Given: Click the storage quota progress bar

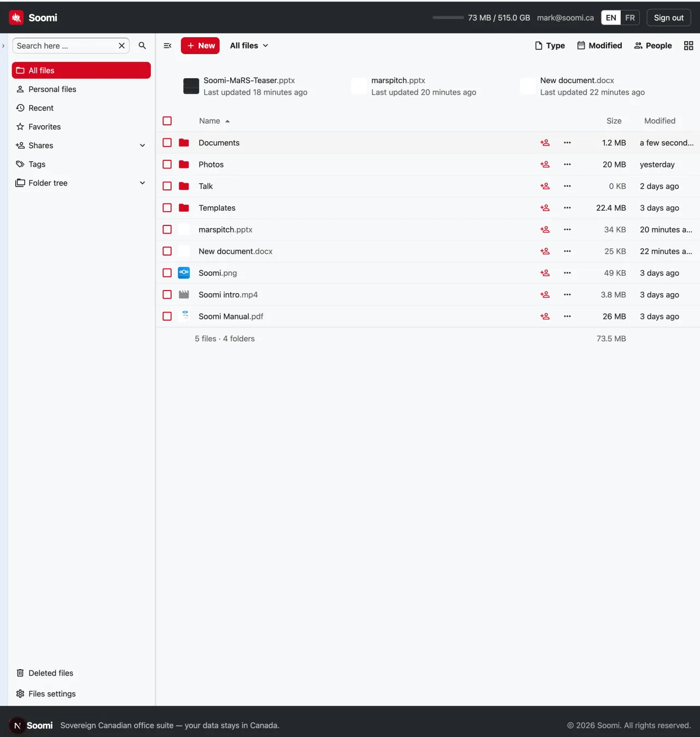Looking at the screenshot, I should click(x=448, y=18).
